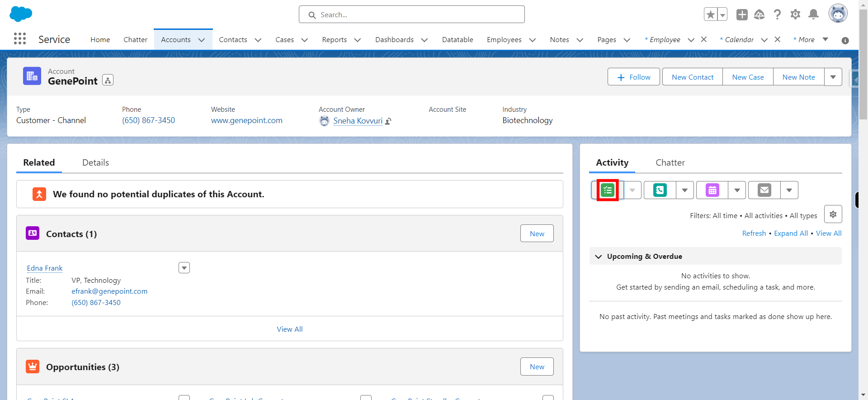This screenshot has width=868, height=400.
Task: Click the efrank@genepoint.com email link
Action: [109, 291]
